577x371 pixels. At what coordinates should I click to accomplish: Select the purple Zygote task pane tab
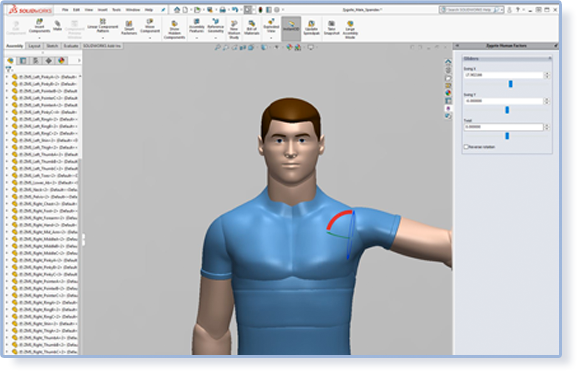click(448, 108)
